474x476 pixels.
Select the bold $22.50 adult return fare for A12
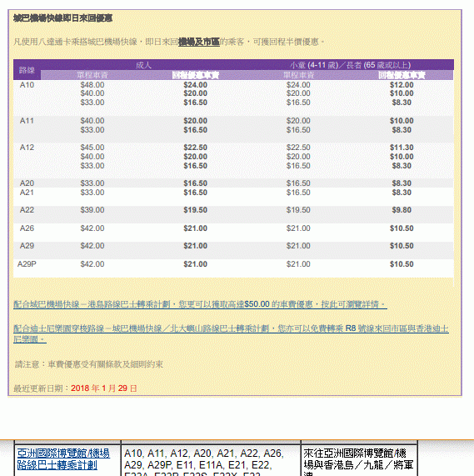[x=195, y=148]
